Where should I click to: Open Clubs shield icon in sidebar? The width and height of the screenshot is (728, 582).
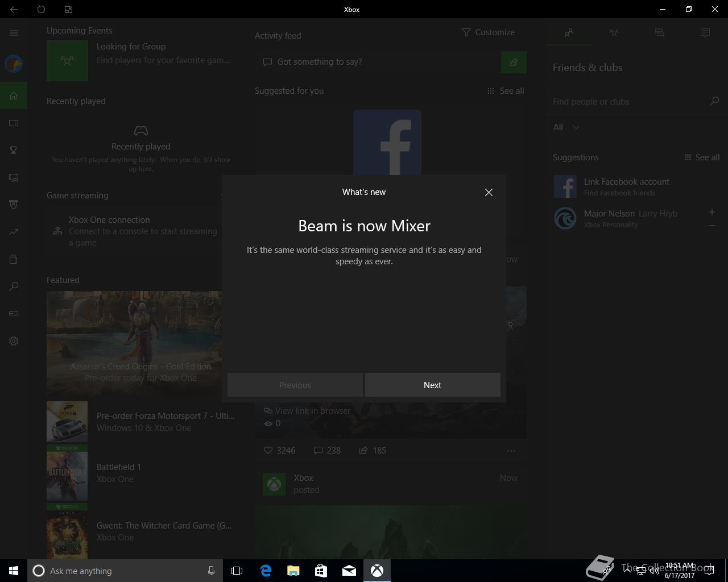coord(14,205)
